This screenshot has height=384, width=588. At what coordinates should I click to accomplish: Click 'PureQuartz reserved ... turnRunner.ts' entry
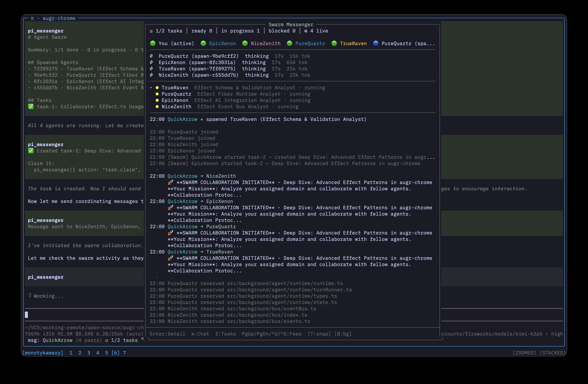[x=251, y=290]
